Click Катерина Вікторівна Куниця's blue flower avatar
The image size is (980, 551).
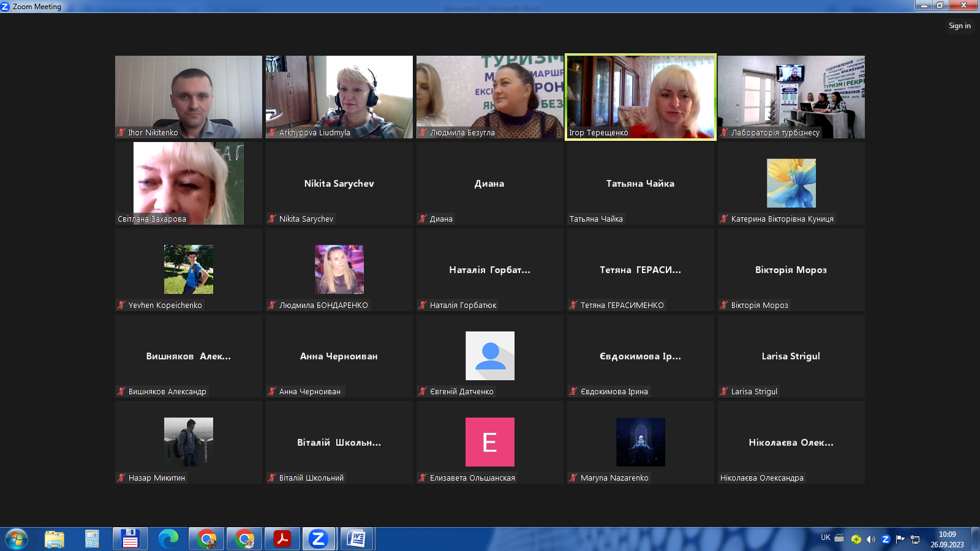click(791, 183)
